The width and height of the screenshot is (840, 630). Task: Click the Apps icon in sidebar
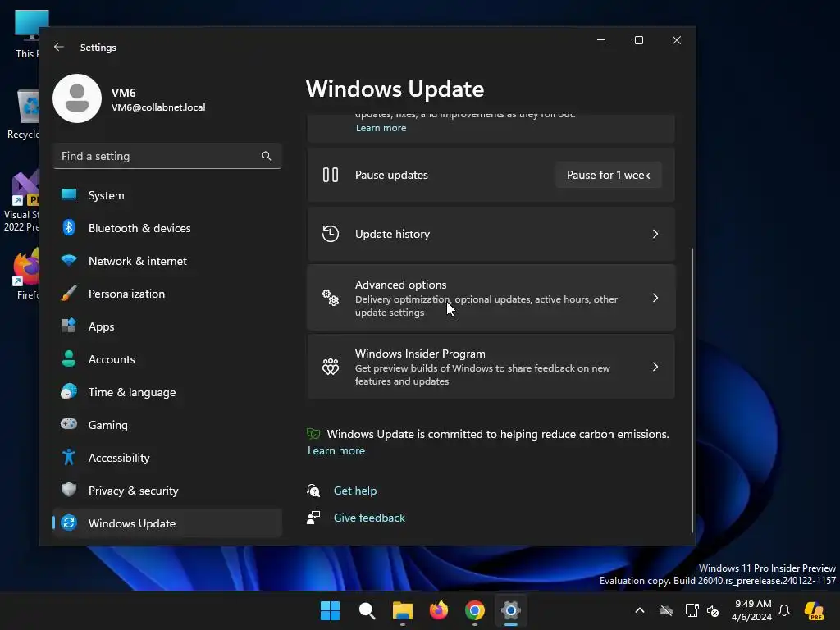pyautogui.click(x=69, y=326)
